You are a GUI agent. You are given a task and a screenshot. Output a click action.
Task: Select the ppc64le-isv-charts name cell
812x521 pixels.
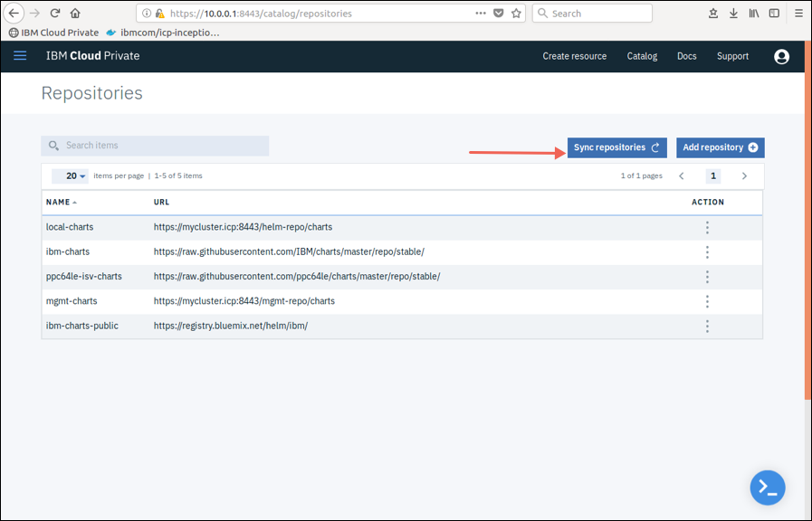[x=84, y=276]
